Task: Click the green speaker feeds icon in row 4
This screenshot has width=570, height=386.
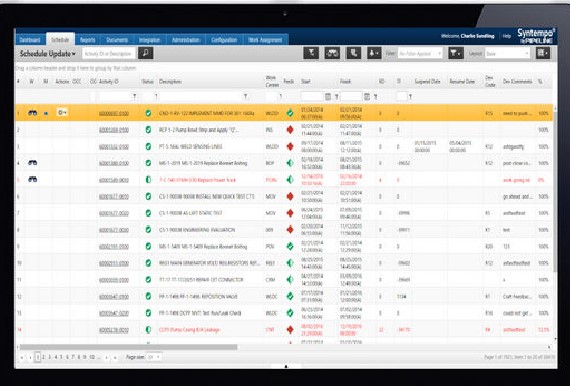Action: coord(290,163)
